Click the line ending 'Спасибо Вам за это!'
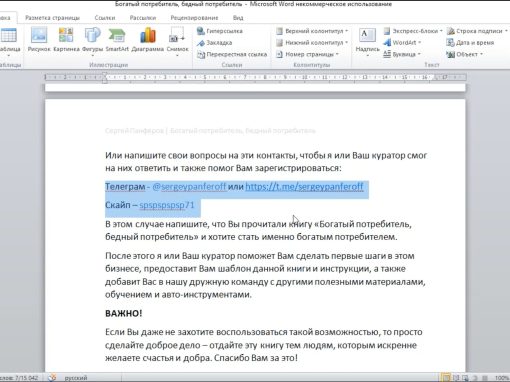 tap(201, 358)
